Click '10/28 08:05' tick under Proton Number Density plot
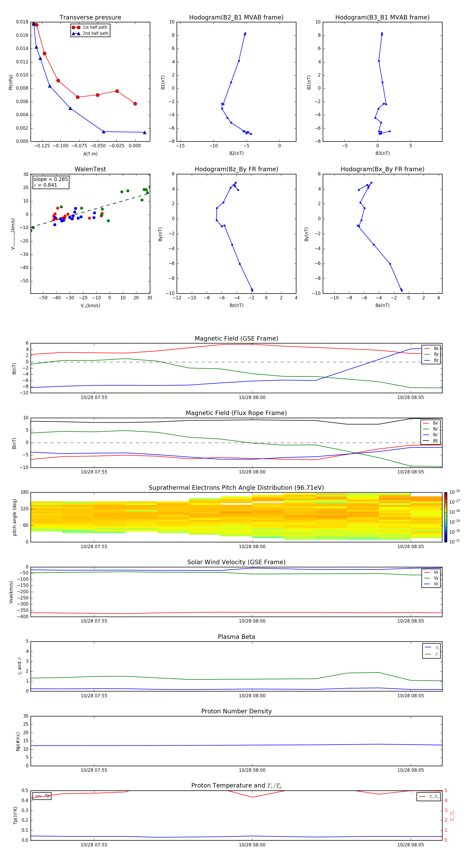The width and height of the screenshot is (473, 868). tap(410, 770)
